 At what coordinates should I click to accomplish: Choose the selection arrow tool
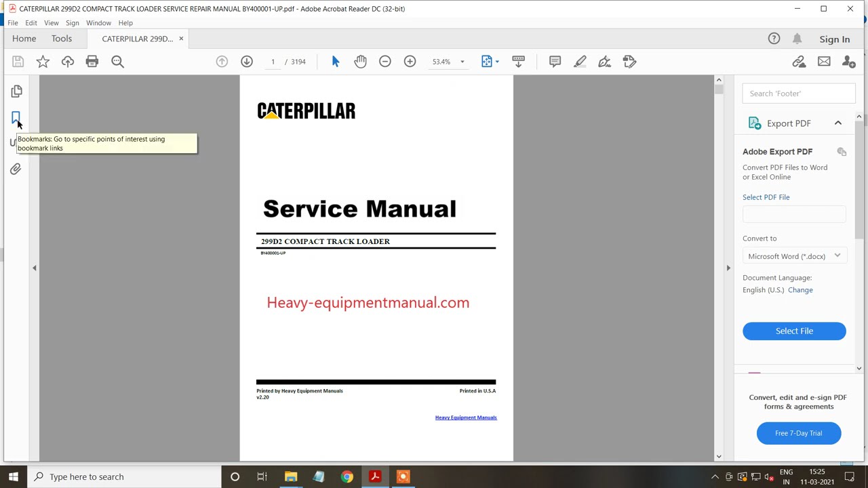pyautogui.click(x=336, y=62)
